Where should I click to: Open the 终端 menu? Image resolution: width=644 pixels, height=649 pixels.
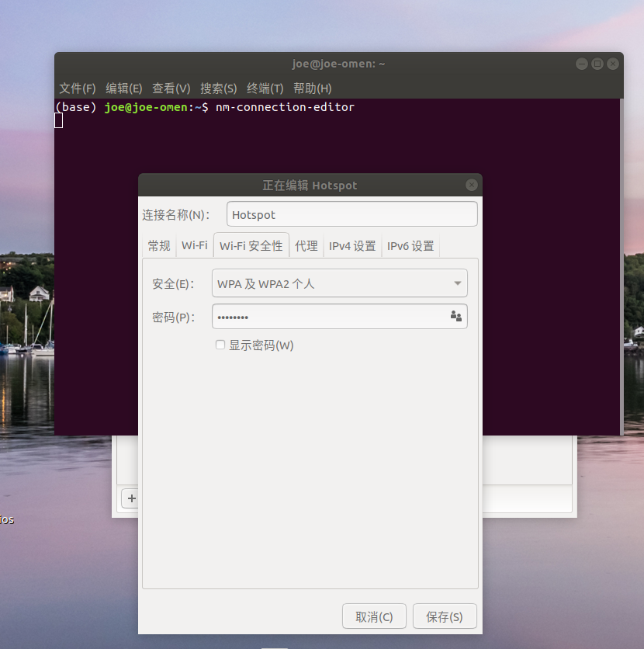(265, 88)
